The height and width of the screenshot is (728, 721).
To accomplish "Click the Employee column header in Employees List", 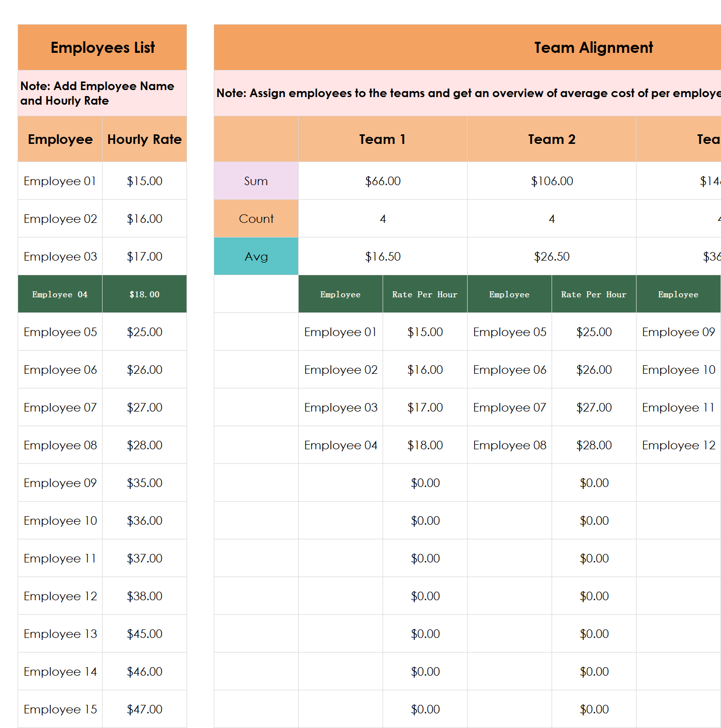I will point(60,139).
